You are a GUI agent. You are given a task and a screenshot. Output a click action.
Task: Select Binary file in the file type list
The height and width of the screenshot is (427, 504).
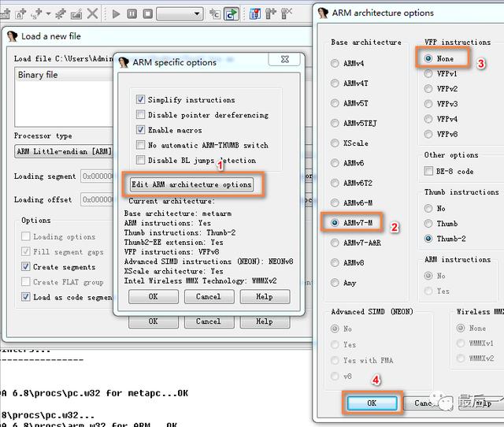(38, 75)
